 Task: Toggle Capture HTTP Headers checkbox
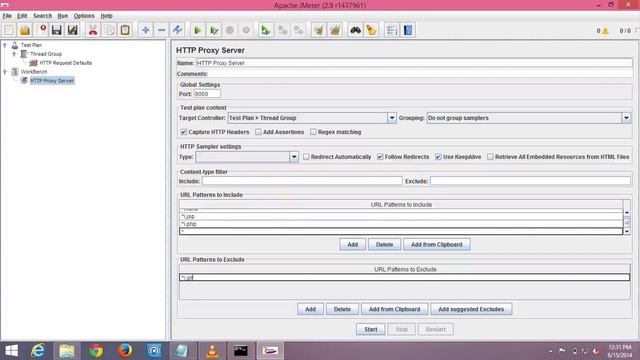184,132
